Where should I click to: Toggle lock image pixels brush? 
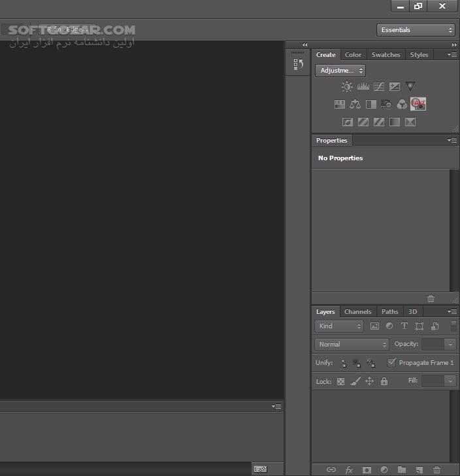(x=355, y=381)
